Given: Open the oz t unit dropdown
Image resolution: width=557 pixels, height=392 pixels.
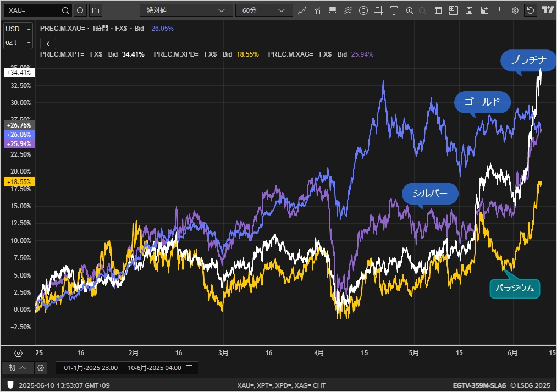Looking at the screenshot, I should click(x=18, y=43).
